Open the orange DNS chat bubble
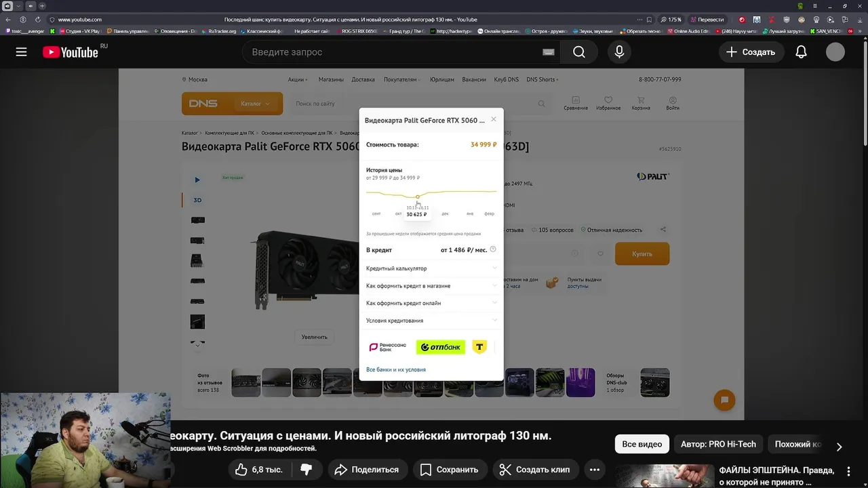 point(724,400)
